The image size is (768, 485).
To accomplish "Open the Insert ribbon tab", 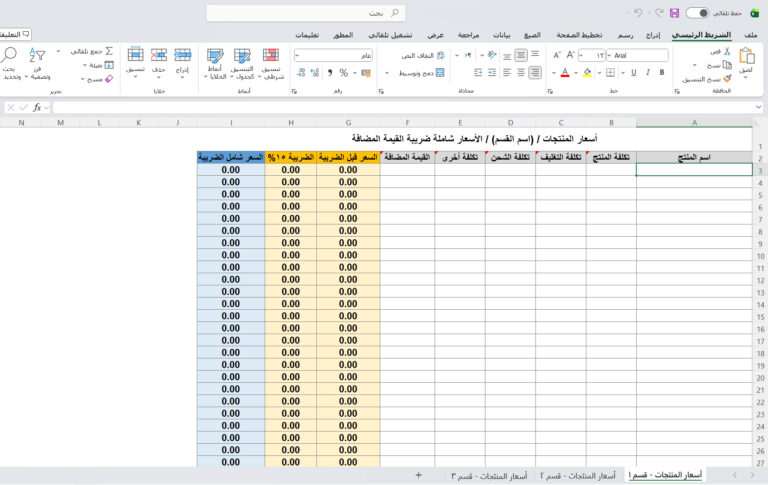I will point(652,35).
